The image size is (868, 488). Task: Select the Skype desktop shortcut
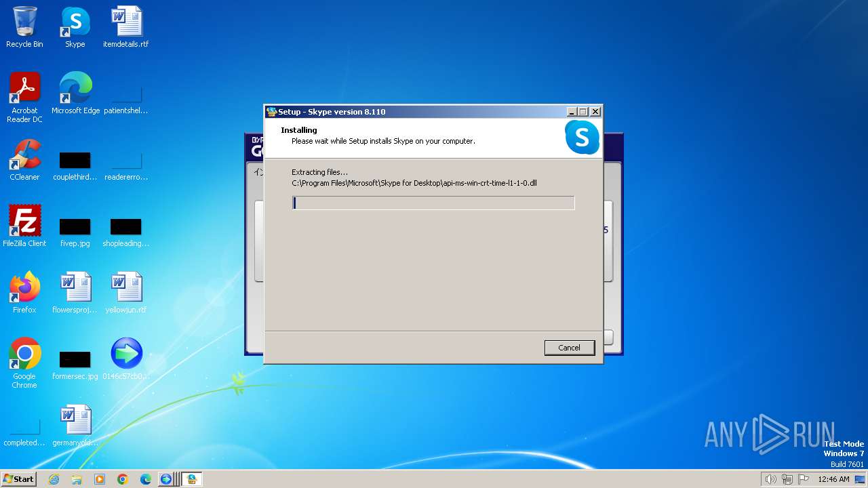[75, 27]
